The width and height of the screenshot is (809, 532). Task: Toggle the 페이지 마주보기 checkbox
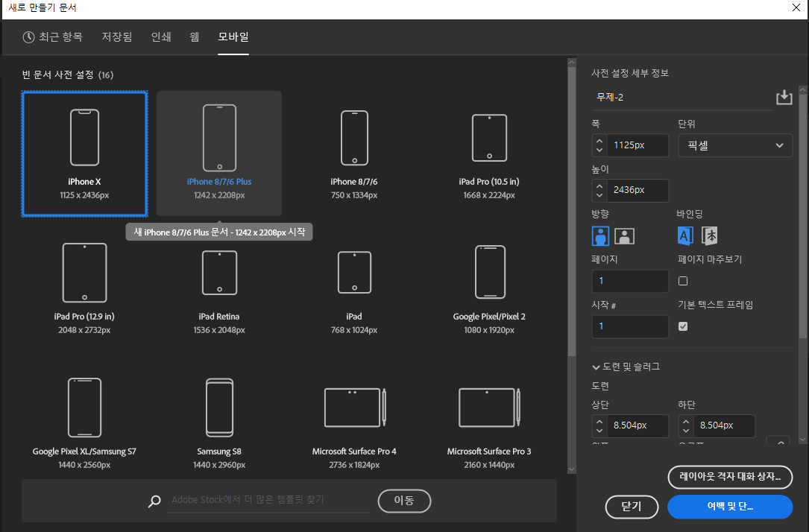(683, 281)
